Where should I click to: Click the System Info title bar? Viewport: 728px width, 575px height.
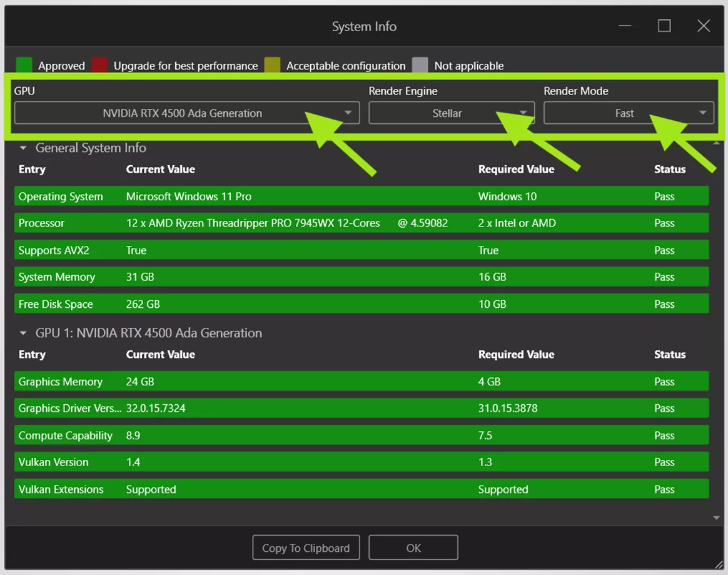tap(364, 26)
